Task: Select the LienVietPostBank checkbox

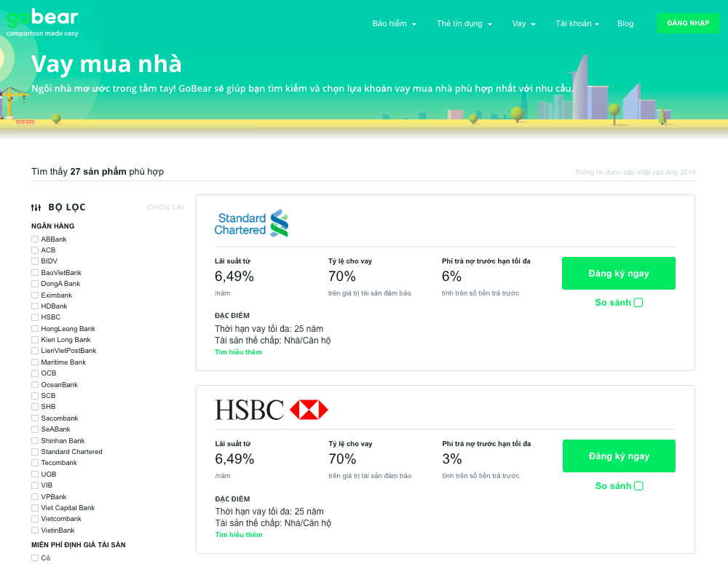Action: point(35,351)
